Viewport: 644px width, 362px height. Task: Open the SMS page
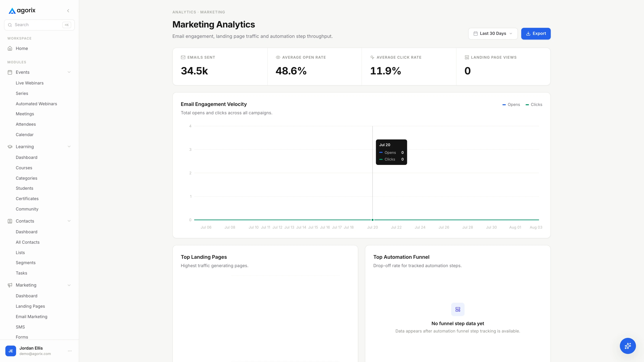pos(20,327)
